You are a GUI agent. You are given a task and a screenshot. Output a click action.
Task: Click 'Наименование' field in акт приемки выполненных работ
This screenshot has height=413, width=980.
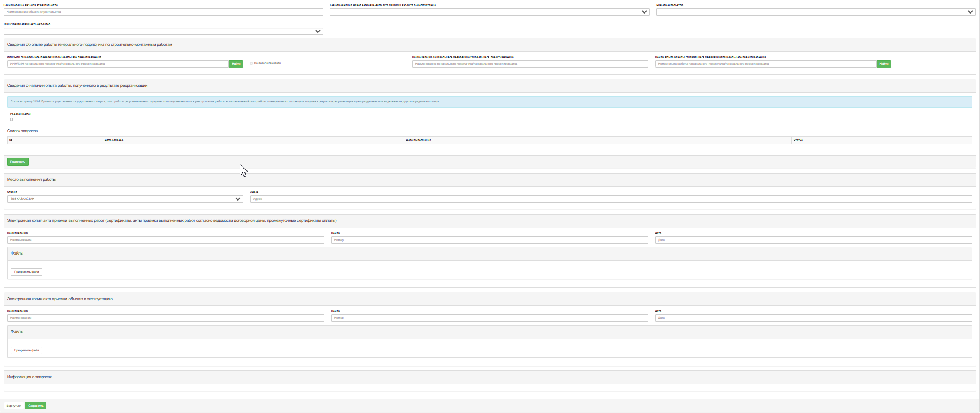(166, 240)
